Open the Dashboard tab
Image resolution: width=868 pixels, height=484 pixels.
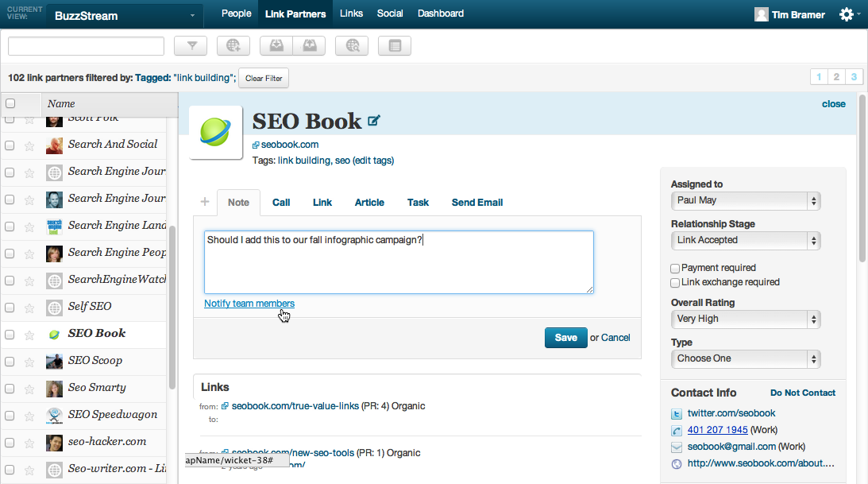441,14
